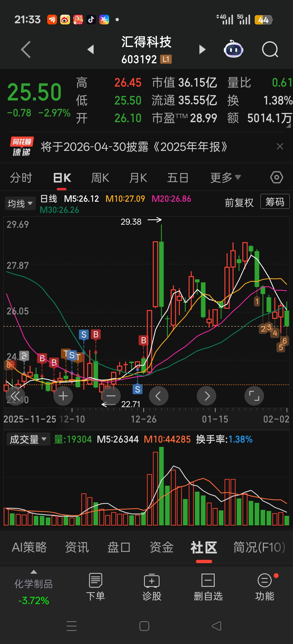Select the 周K tab

click(100, 178)
